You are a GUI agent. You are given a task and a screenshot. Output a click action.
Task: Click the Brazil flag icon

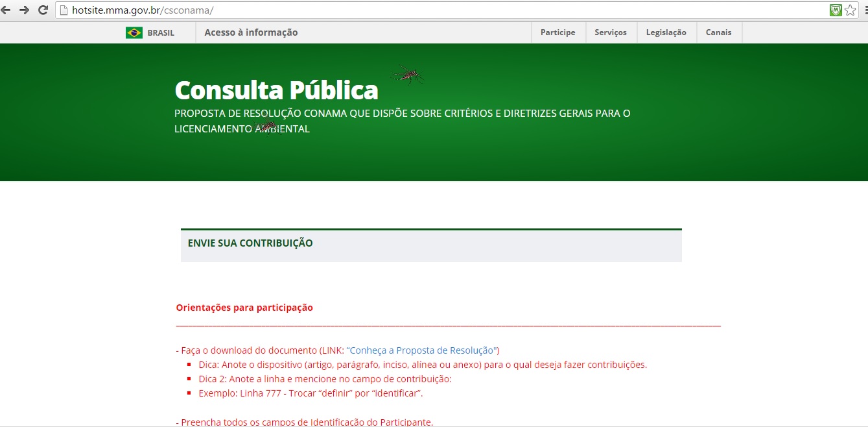point(134,32)
